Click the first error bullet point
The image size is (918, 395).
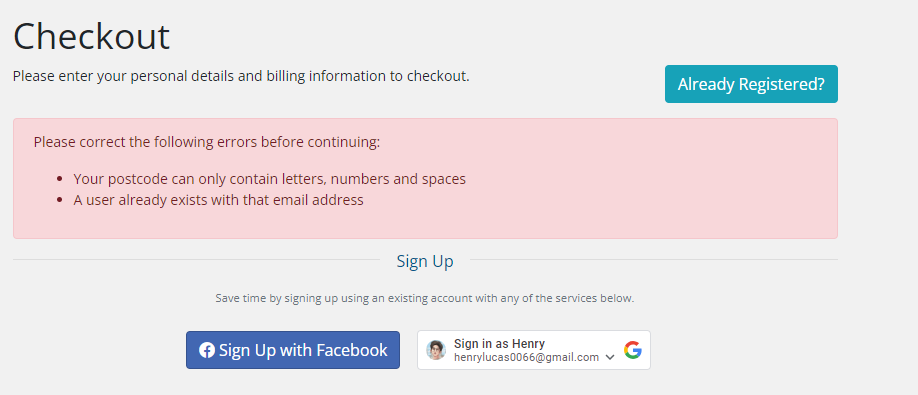[59, 179]
